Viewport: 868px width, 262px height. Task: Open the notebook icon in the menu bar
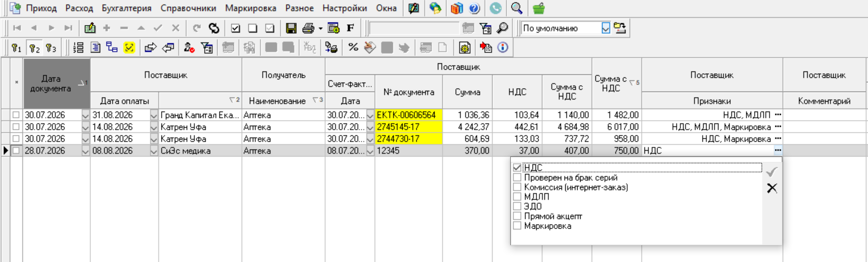pos(414,8)
